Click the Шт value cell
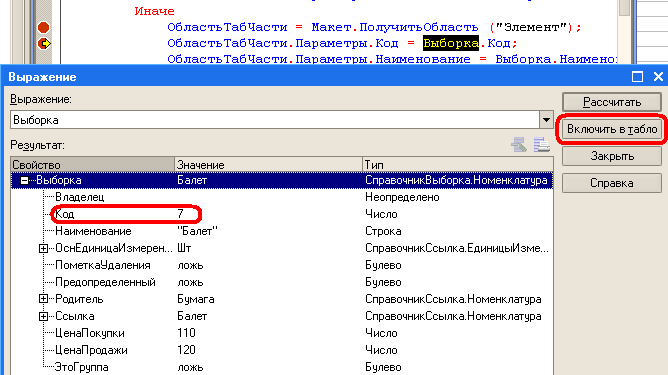The image size is (668, 375). 184,248
